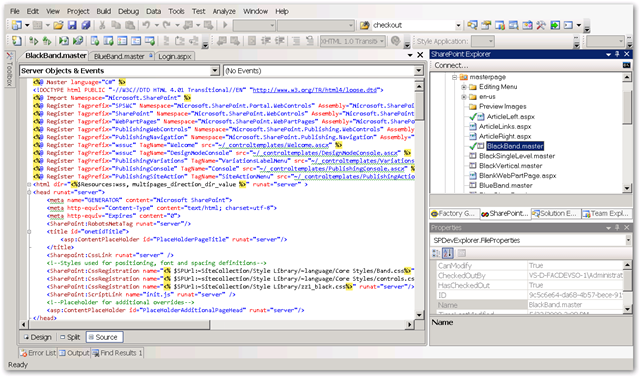Open the XHTML 1.0 Transitional schema dropdown
Viewport: 640px width, 377px height.
(382, 41)
